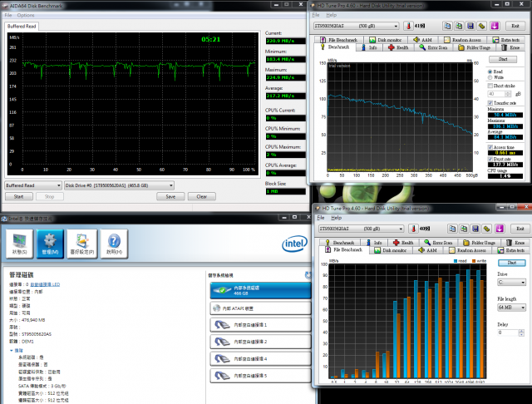Open File length 64 MB dropdown
This screenshot has width=532, height=404.
click(512, 308)
